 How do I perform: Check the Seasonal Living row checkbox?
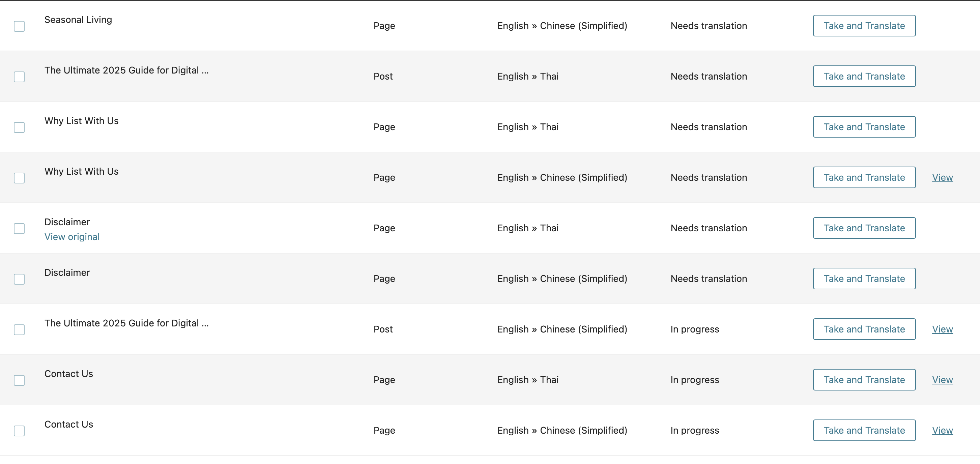[19, 26]
